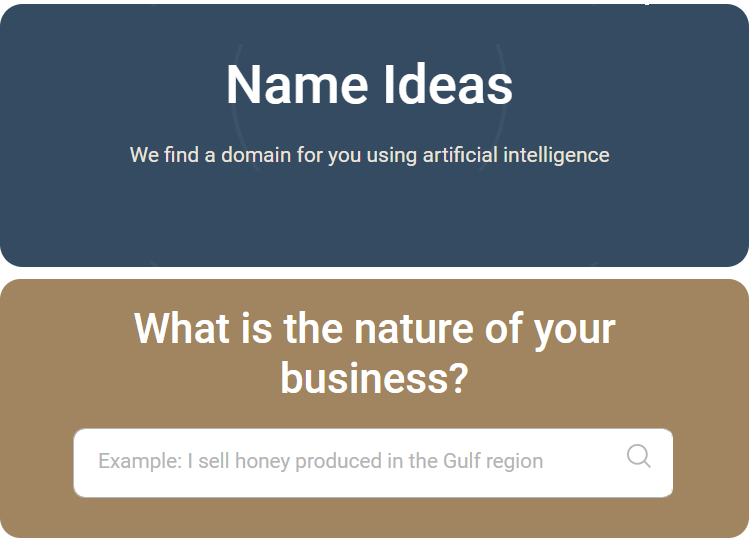Click the magnifying glass search icon
Viewport: 750px width, 540px height.
pos(638,457)
